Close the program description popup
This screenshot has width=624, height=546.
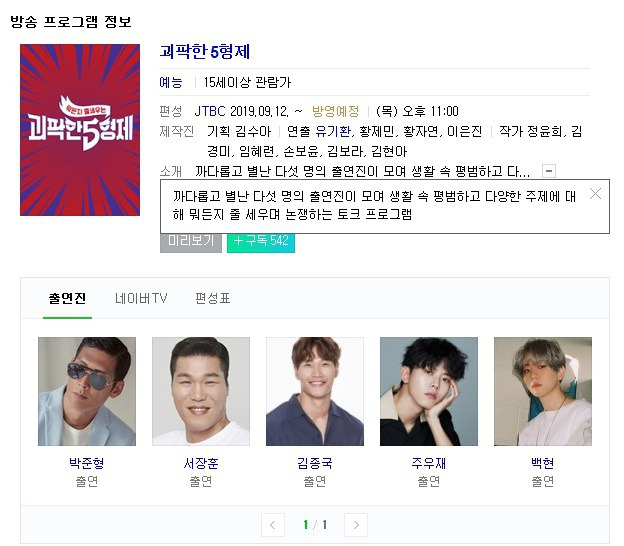point(595,194)
